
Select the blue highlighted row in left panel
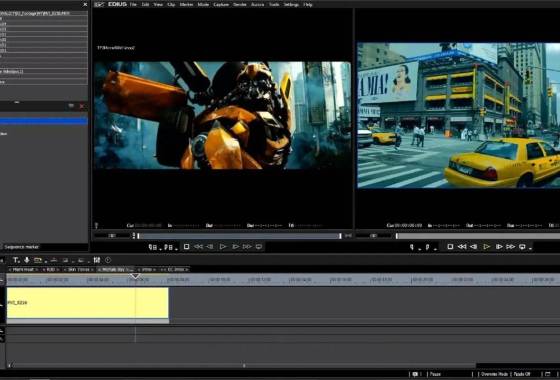tap(44, 121)
